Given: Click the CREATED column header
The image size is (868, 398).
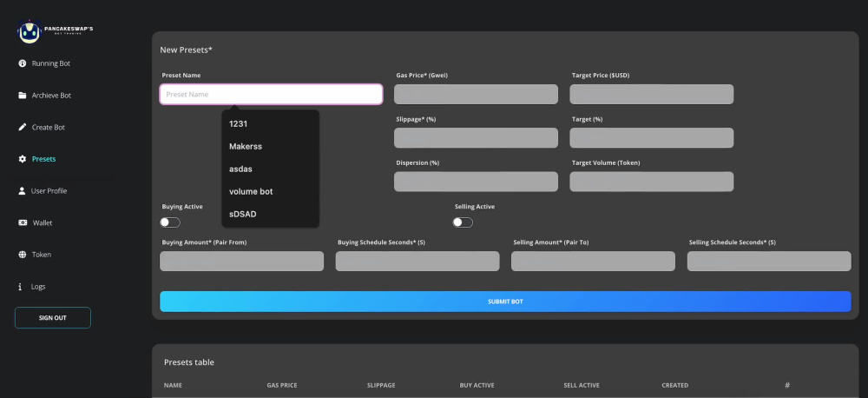Looking at the screenshot, I should click(674, 385).
